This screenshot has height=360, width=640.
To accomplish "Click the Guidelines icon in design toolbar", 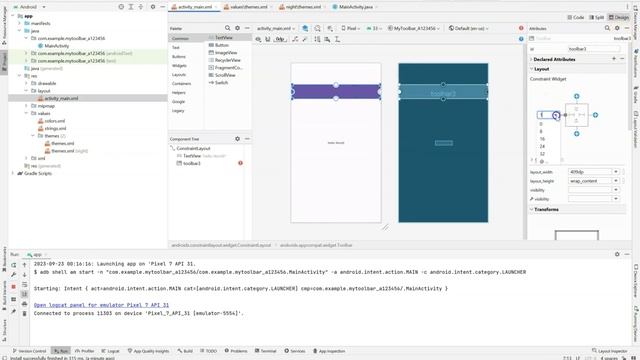I will [337, 39].
